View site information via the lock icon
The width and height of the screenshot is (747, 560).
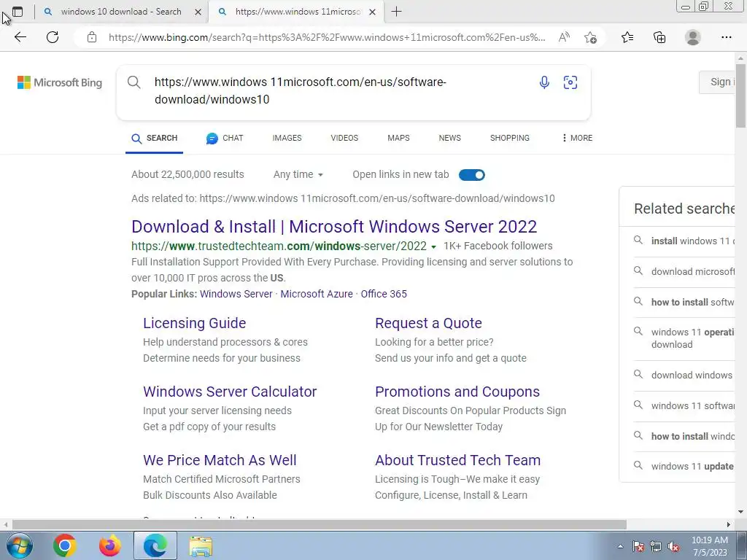[92, 37]
